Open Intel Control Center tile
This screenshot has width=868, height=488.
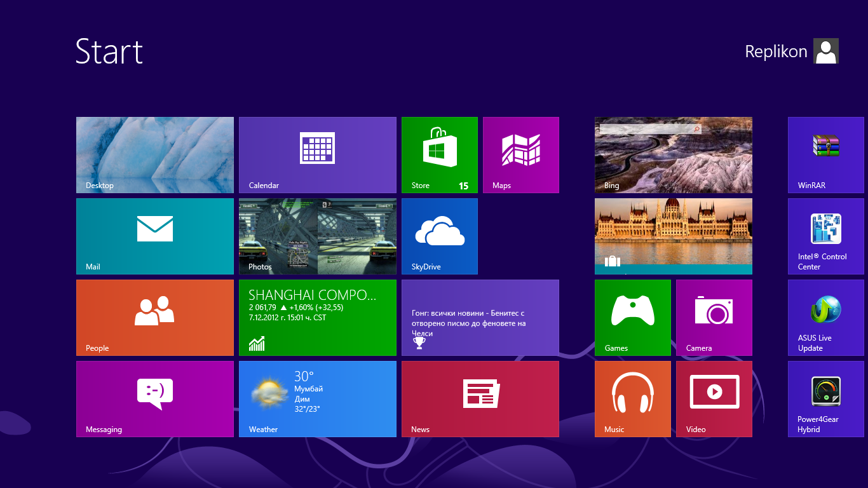point(825,236)
